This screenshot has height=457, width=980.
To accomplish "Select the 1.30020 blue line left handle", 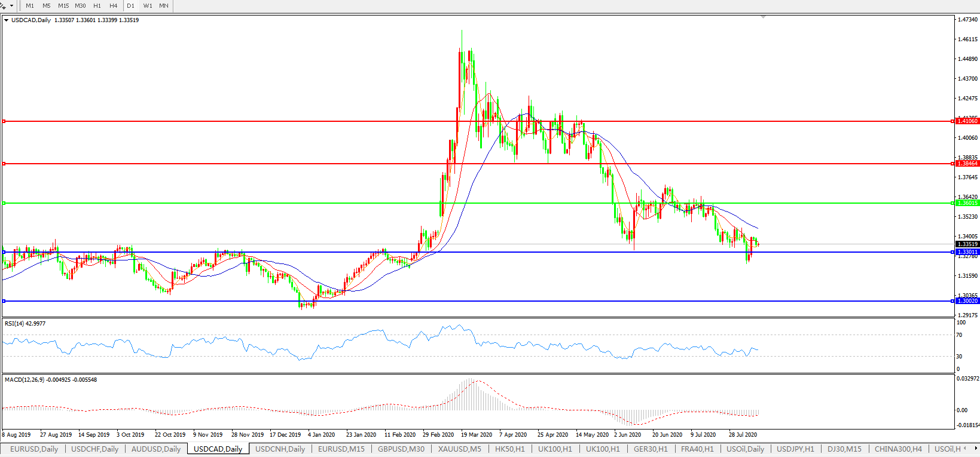I will (4, 301).
